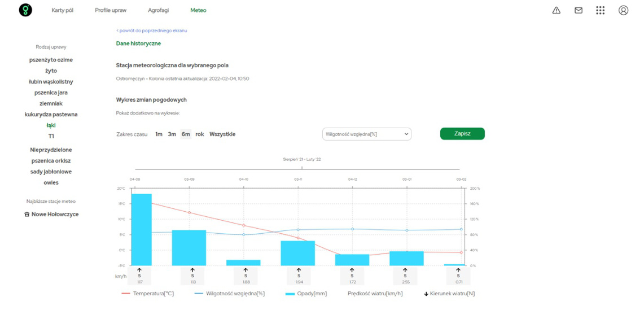Image resolution: width=644 pixels, height=310 pixels.
Task: Follow the powrót do poprzedniego ekranu link
Action: (x=151, y=30)
